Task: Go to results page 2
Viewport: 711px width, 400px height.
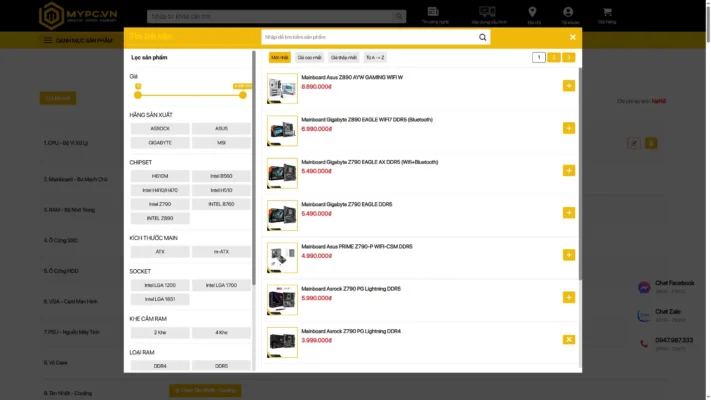Action: pos(554,58)
